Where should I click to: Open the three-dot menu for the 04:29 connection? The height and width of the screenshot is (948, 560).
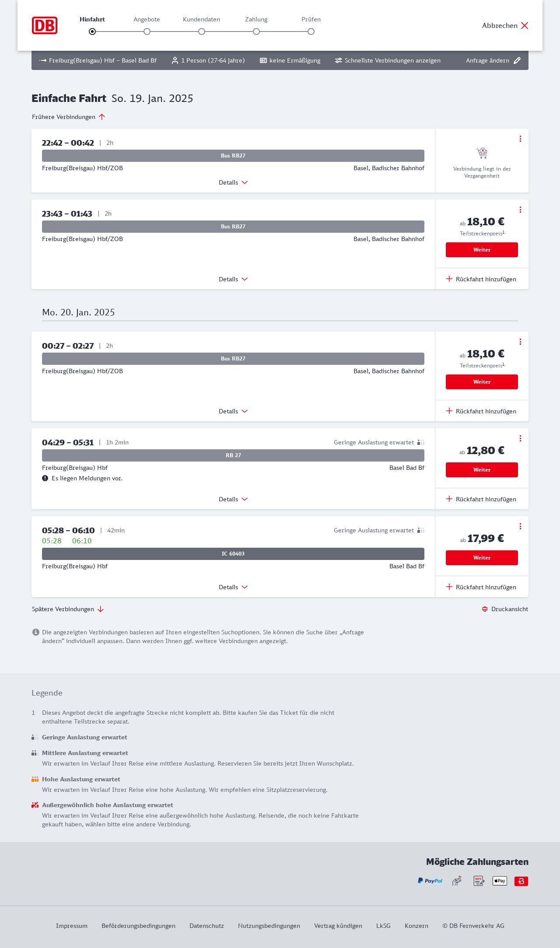(x=520, y=438)
